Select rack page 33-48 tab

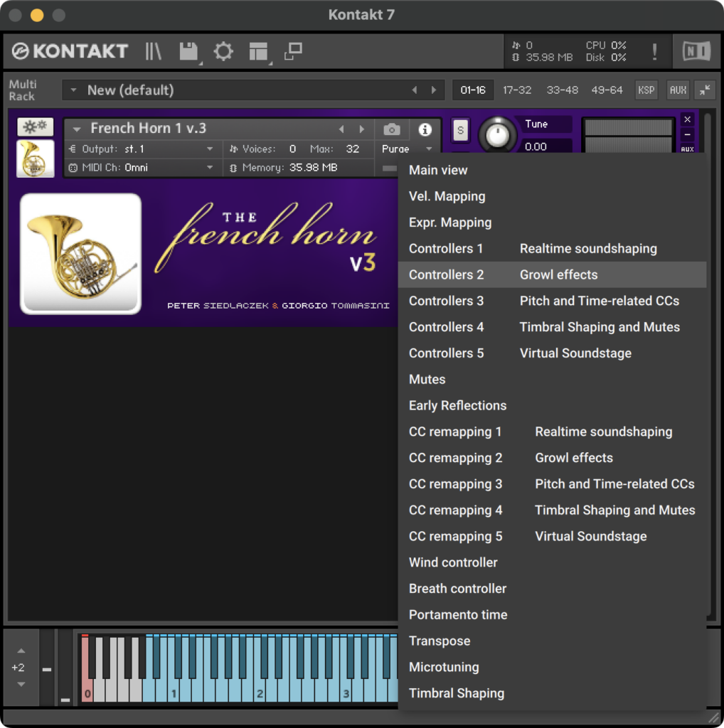[562, 90]
